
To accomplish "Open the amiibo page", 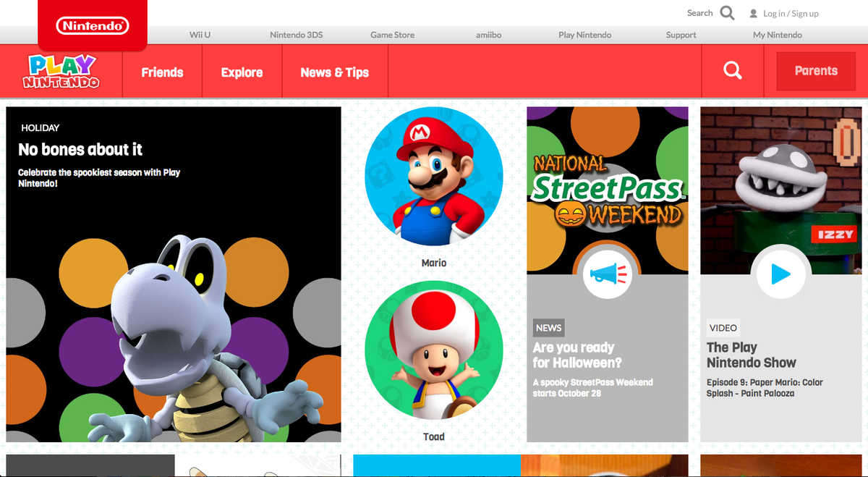I will [x=488, y=34].
